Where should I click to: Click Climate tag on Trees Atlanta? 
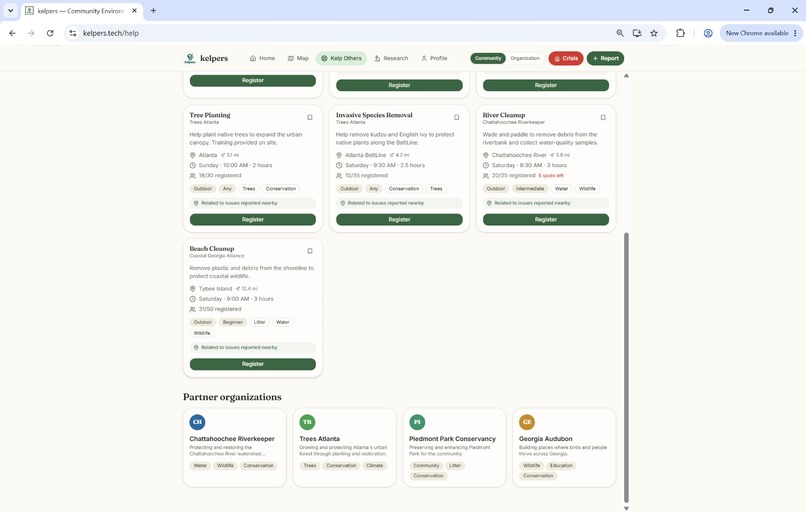coord(375,466)
